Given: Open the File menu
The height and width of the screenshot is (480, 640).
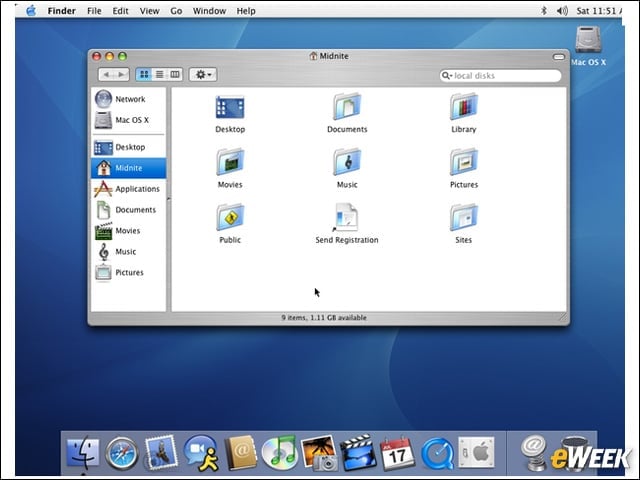Looking at the screenshot, I should (x=94, y=11).
